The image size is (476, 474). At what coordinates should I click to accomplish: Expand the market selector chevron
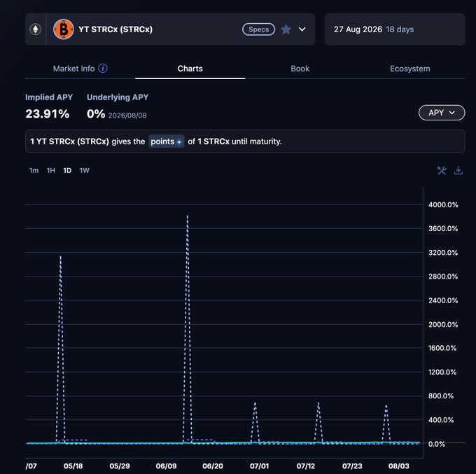[302, 29]
